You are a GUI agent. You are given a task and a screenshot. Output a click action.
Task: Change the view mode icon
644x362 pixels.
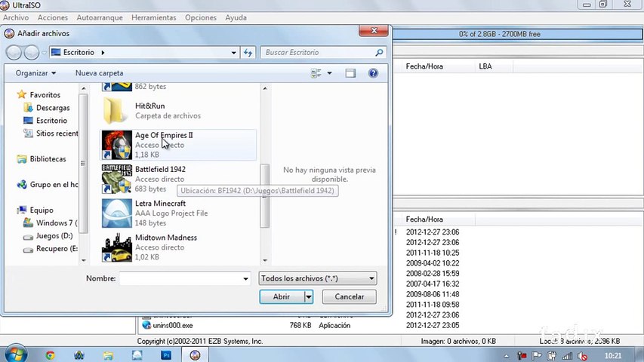(x=316, y=73)
